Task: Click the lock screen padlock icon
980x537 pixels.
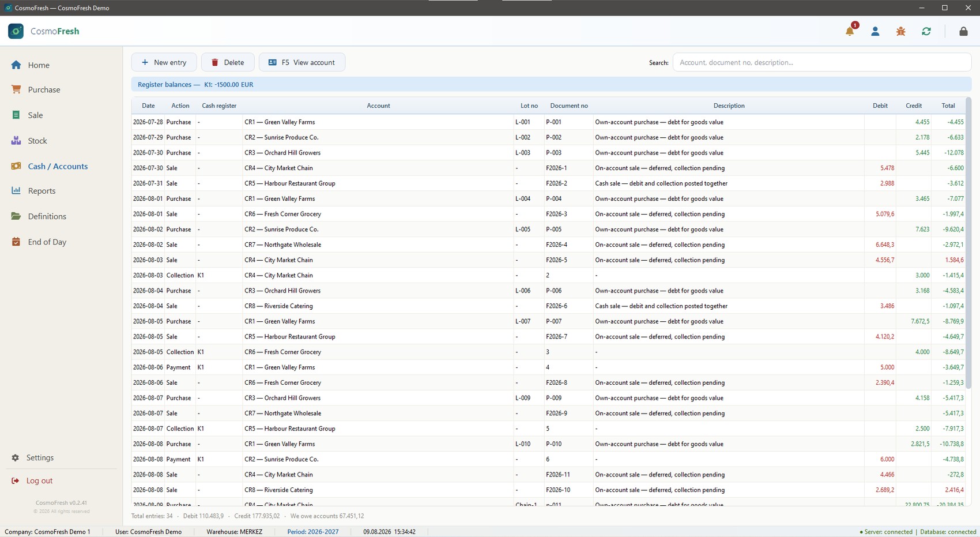Action: [963, 31]
